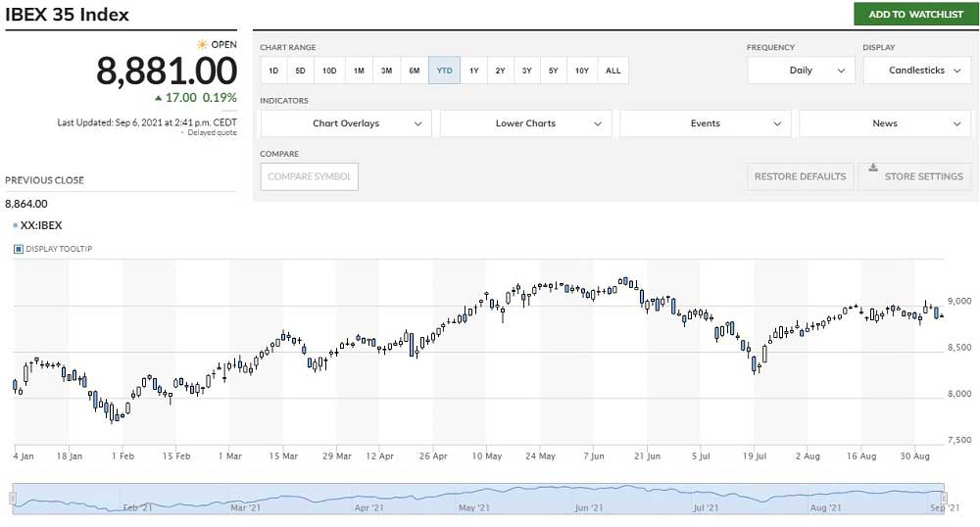Click the 9,000 price axis label
The width and height of the screenshot is (980, 527).
point(959,301)
